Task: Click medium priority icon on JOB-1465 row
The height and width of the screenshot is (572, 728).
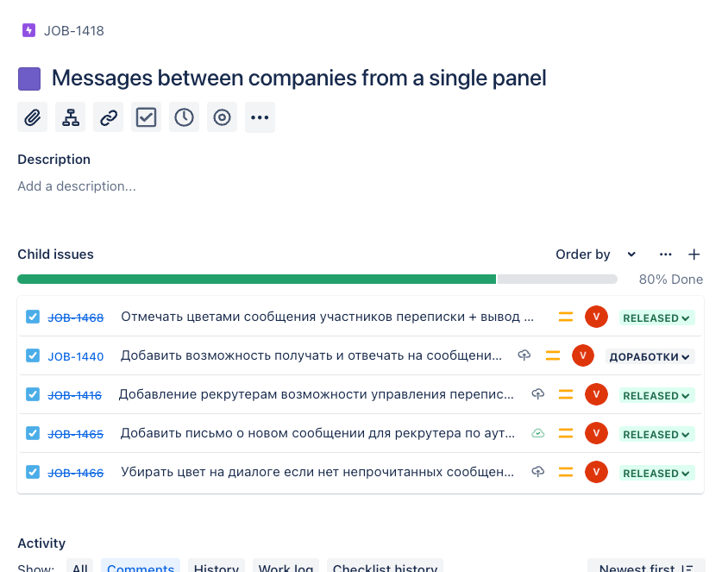Action: (566, 433)
